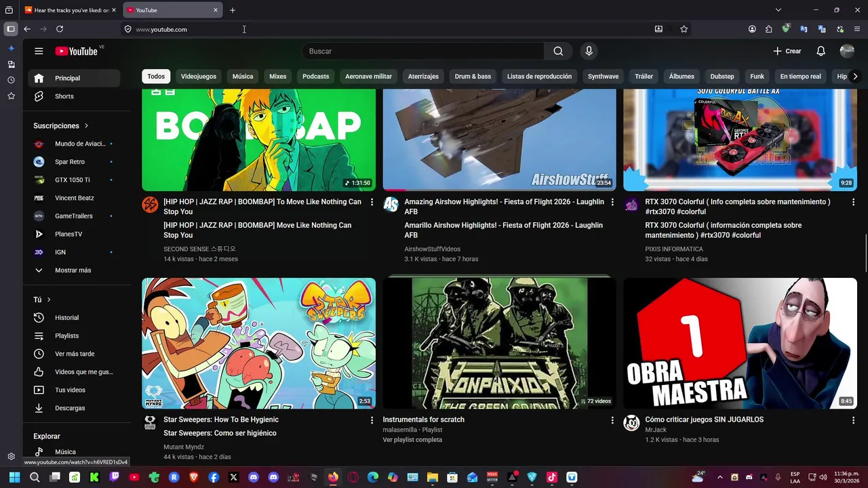Image resolution: width=868 pixels, height=488 pixels.
Task: Select the Videojuegos filter chip
Action: [x=199, y=77]
